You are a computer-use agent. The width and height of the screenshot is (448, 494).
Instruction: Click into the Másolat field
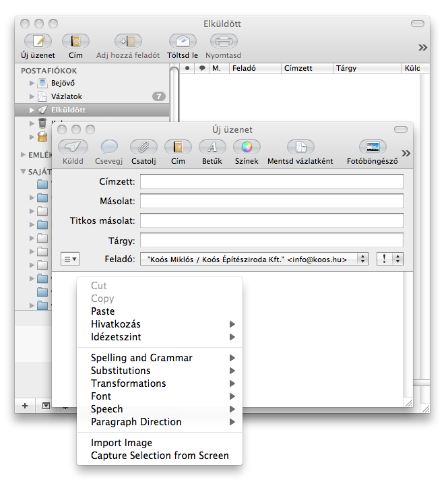271,201
